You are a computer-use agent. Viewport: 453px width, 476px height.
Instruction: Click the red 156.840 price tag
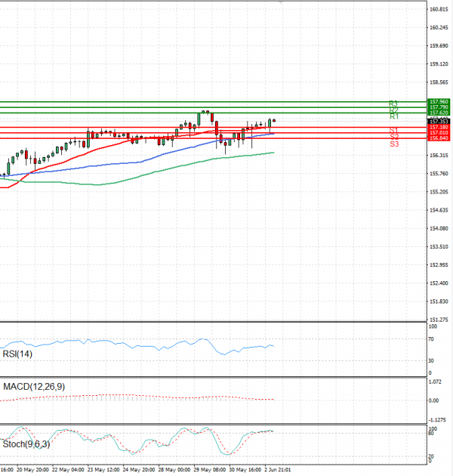(x=439, y=138)
